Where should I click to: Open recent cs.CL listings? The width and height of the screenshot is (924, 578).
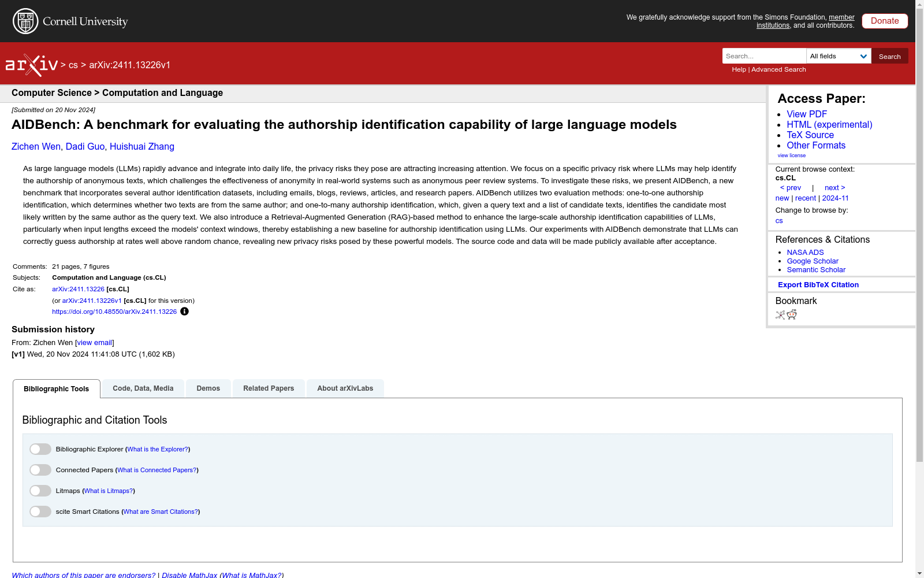tap(806, 198)
